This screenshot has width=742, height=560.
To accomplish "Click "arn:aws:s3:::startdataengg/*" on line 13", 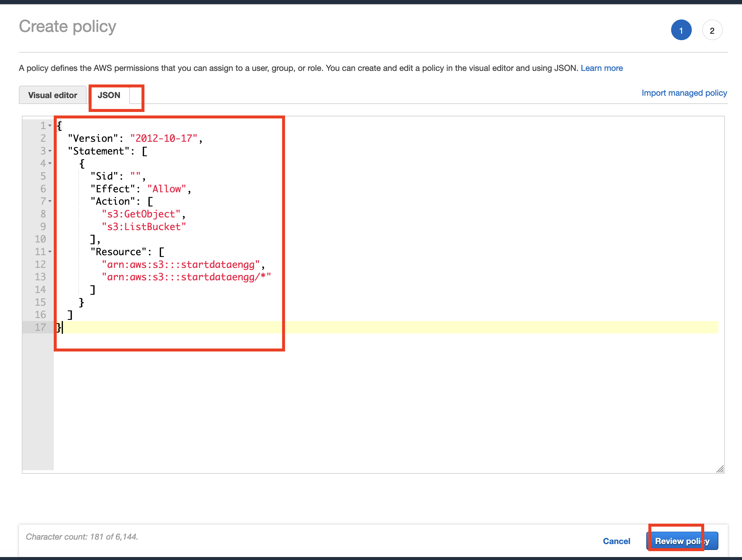I will [186, 277].
